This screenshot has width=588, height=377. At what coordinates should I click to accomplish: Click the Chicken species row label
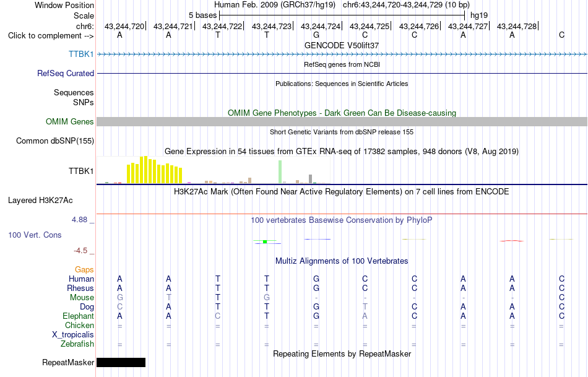(x=79, y=325)
